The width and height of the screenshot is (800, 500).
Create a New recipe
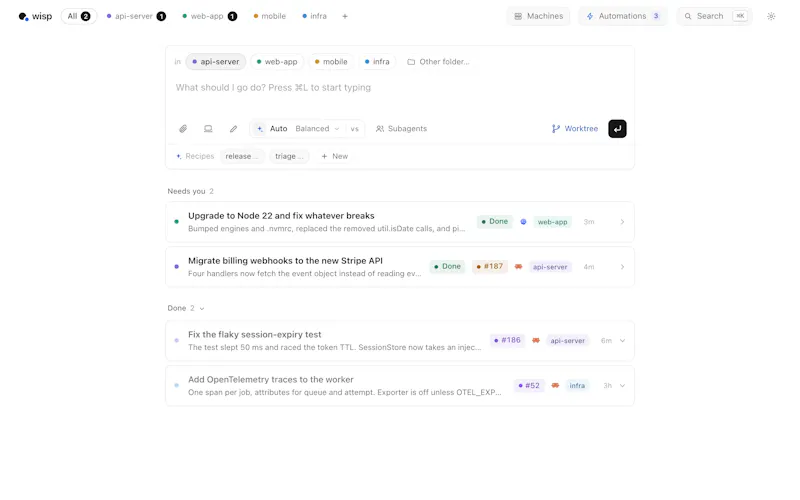coord(335,157)
